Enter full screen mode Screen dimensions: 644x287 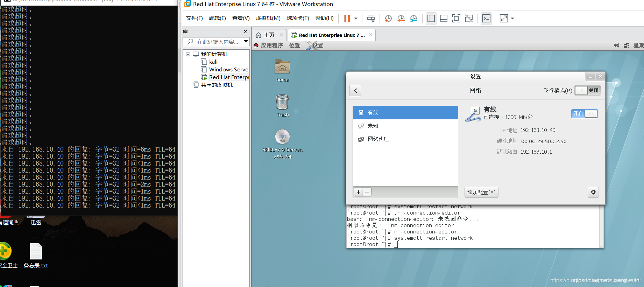(x=456, y=19)
